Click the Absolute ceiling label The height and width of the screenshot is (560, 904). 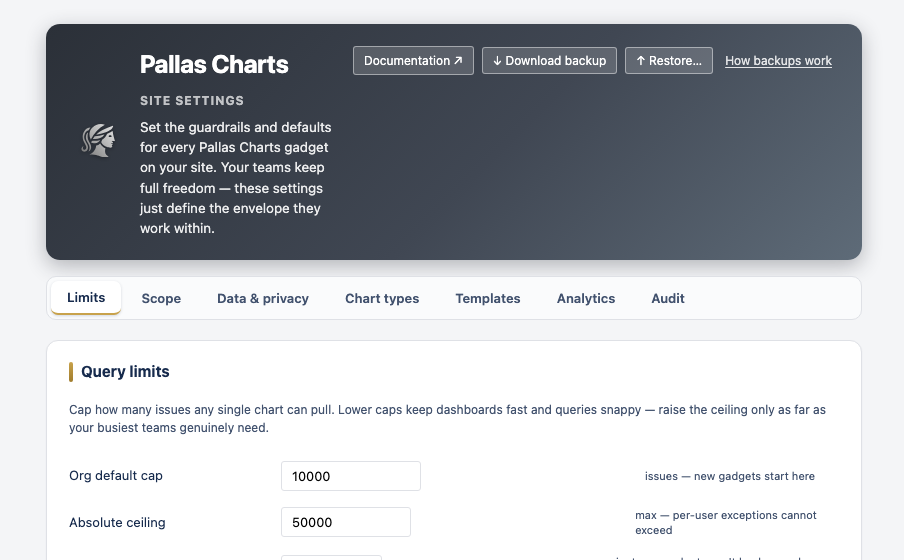tap(117, 523)
